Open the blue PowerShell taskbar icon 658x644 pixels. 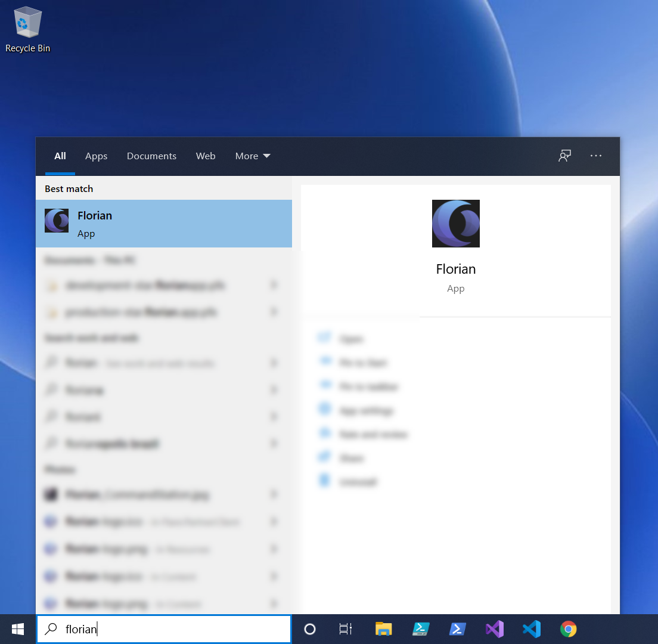tap(457, 629)
